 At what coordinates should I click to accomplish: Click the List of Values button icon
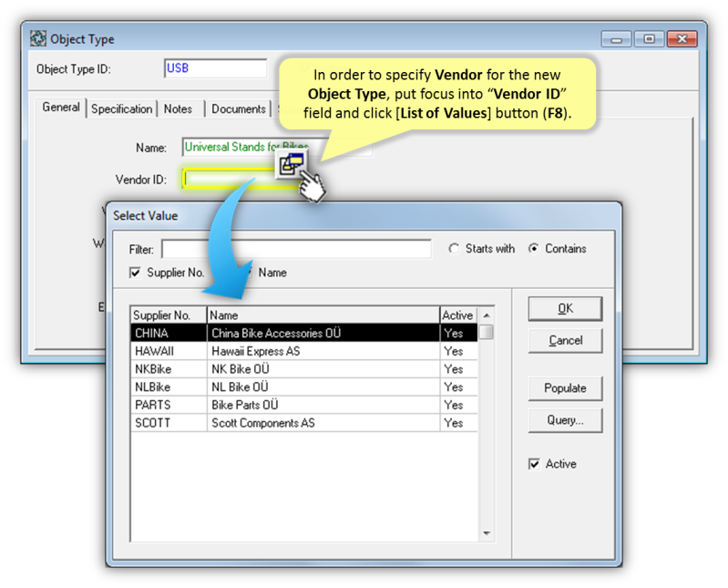pyautogui.click(x=292, y=163)
